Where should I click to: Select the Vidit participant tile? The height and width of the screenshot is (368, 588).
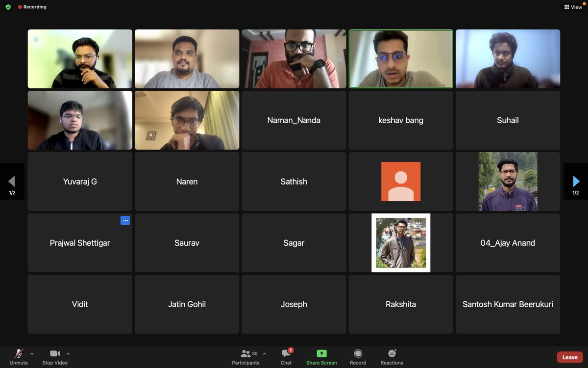coord(80,304)
